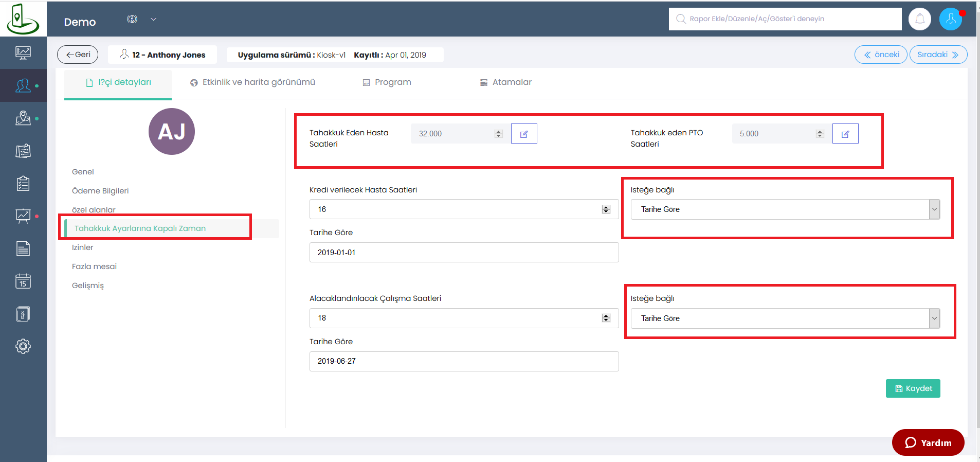Image resolution: width=980 pixels, height=462 pixels.
Task: Open the calendar icon in sidebar
Action: tap(23, 281)
